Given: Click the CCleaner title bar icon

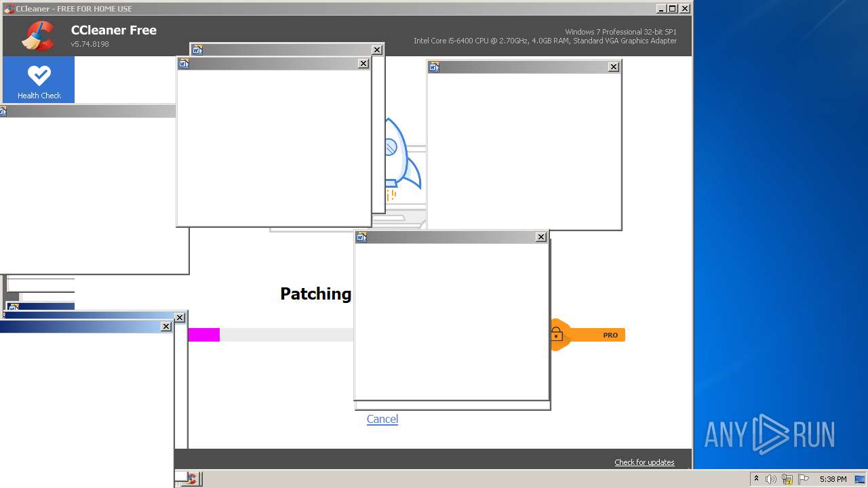Looking at the screenshot, I should [9, 9].
